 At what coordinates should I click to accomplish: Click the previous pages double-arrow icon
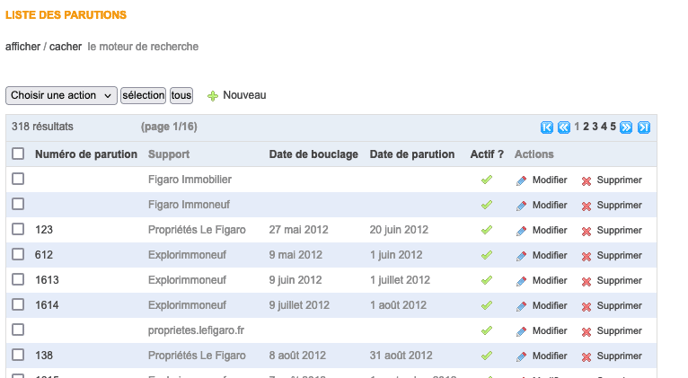[x=564, y=127]
